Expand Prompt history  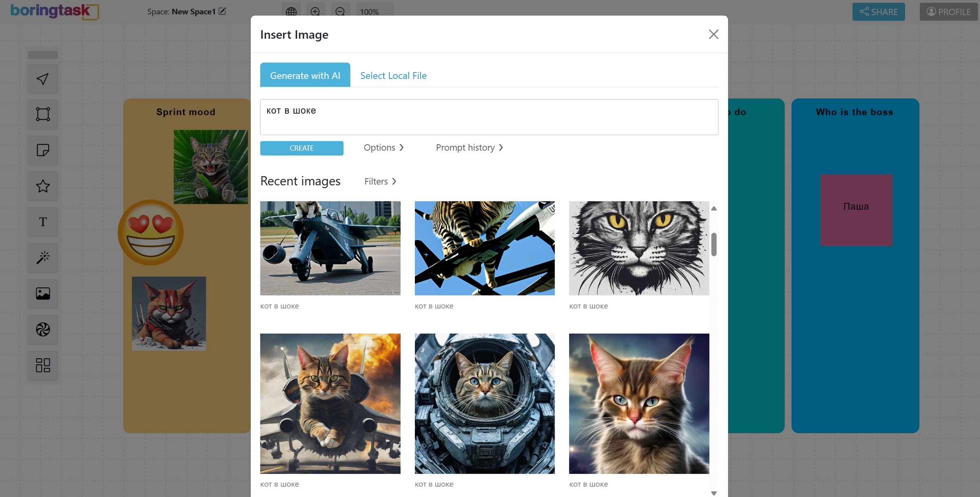(469, 147)
